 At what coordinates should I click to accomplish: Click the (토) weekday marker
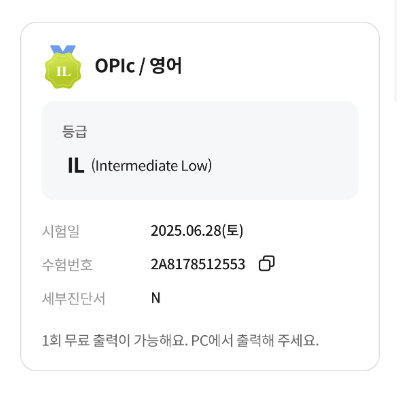pyautogui.click(x=233, y=231)
